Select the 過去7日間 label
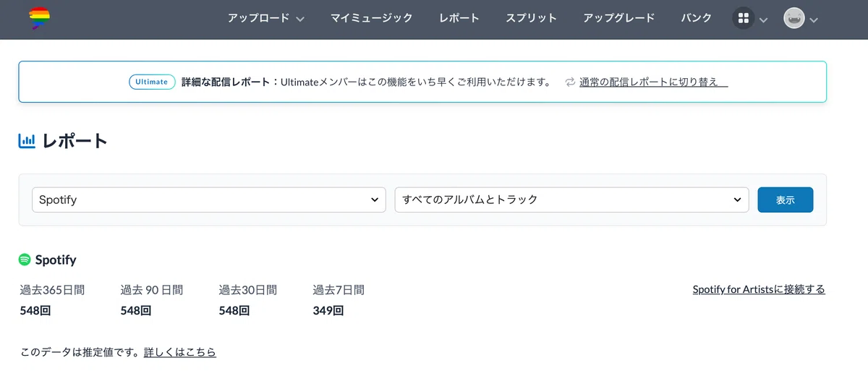Viewport: 868px width, 384px height. (339, 290)
